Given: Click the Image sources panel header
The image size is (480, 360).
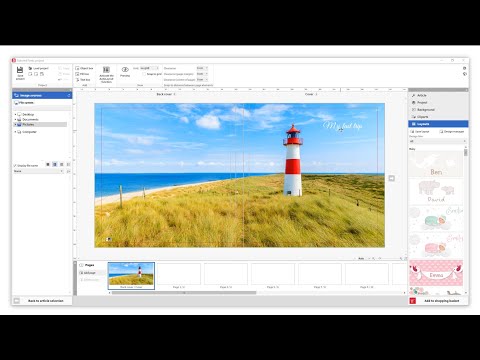Looking at the screenshot, I should click(42, 95).
